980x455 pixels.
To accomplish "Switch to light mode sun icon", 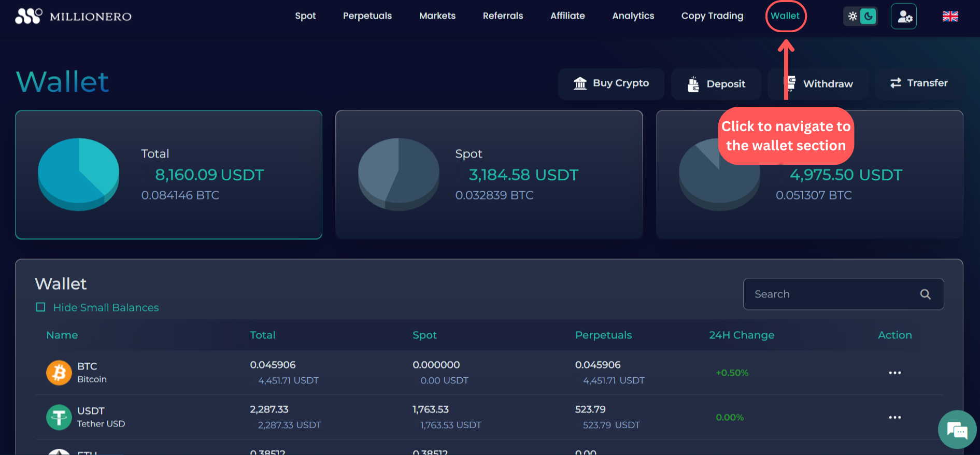I will tap(853, 17).
